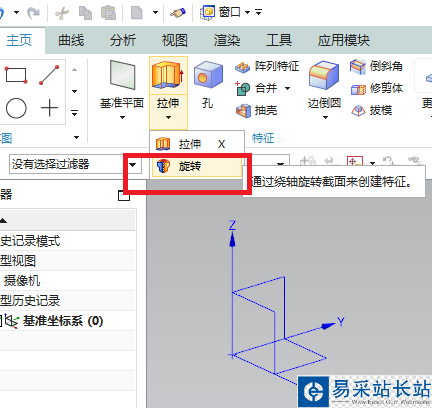The width and height of the screenshot is (432, 408).
Task: Open the 合并 dropdown arrow
Action: pos(287,88)
